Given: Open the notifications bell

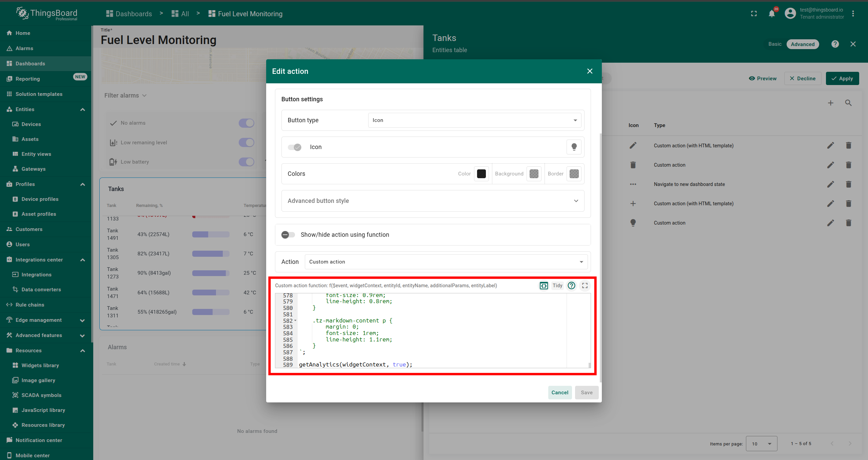Looking at the screenshot, I should click(772, 14).
